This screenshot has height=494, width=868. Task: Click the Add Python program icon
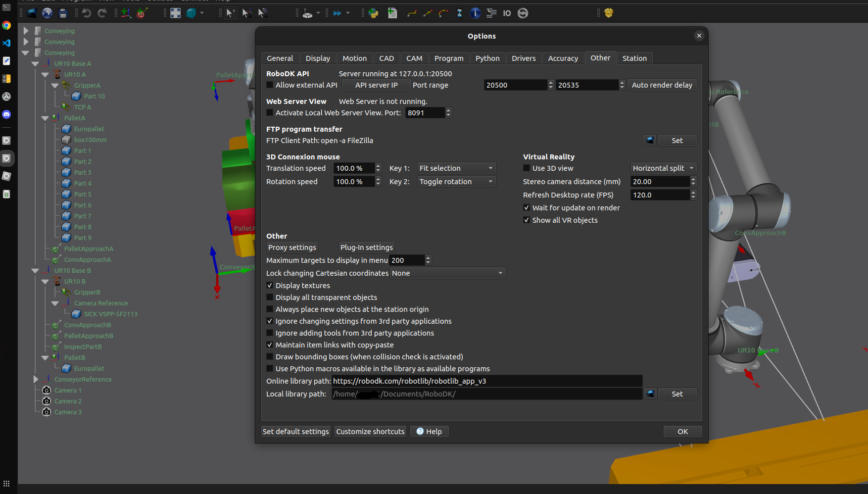pyautogui.click(x=374, y=13)
